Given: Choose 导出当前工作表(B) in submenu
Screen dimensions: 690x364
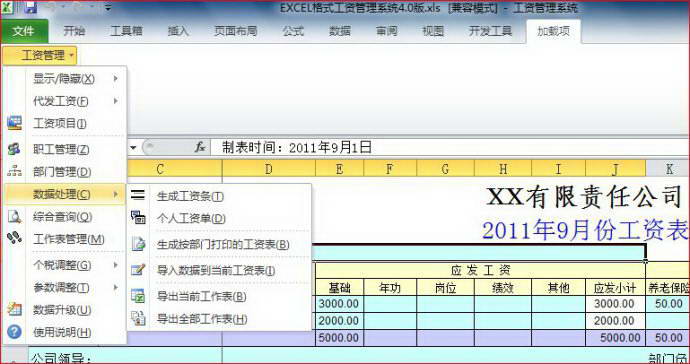Looking at the screenshot, I should [x=219, y=296].
